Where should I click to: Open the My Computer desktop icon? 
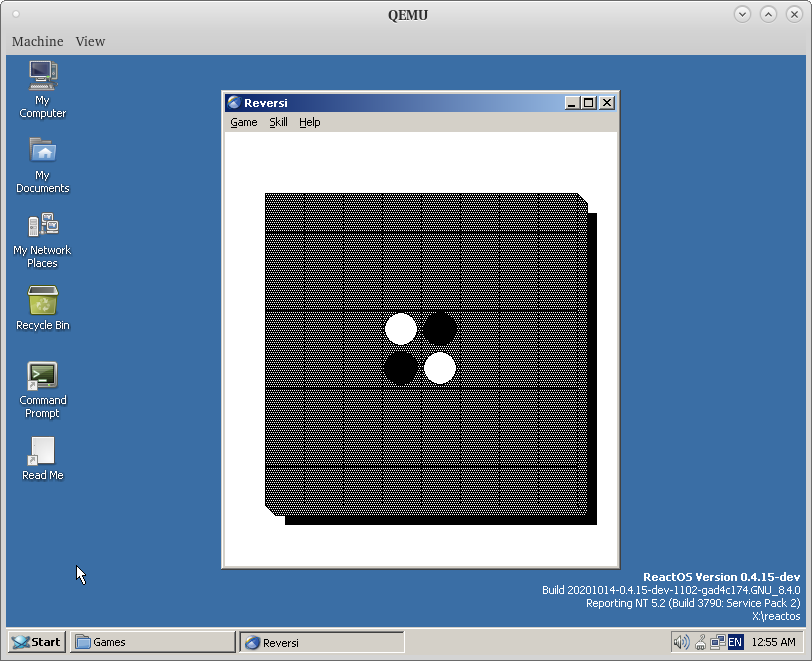coord(42,76)
